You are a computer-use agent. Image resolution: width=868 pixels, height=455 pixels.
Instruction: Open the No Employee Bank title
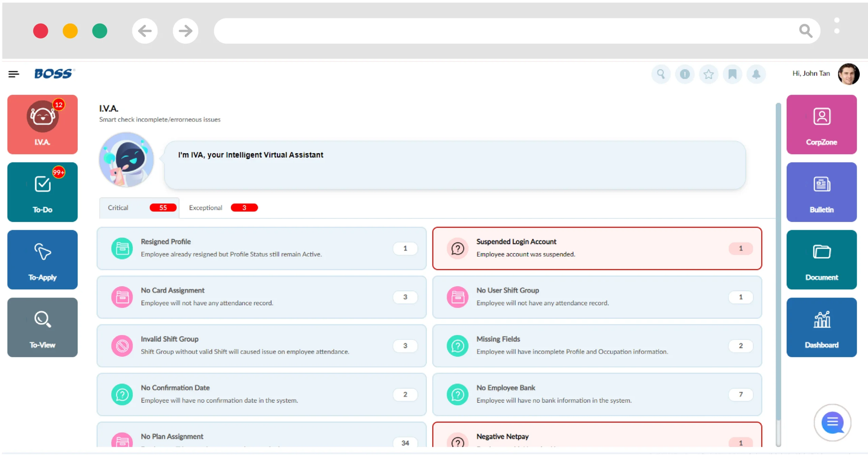point(506,388)
